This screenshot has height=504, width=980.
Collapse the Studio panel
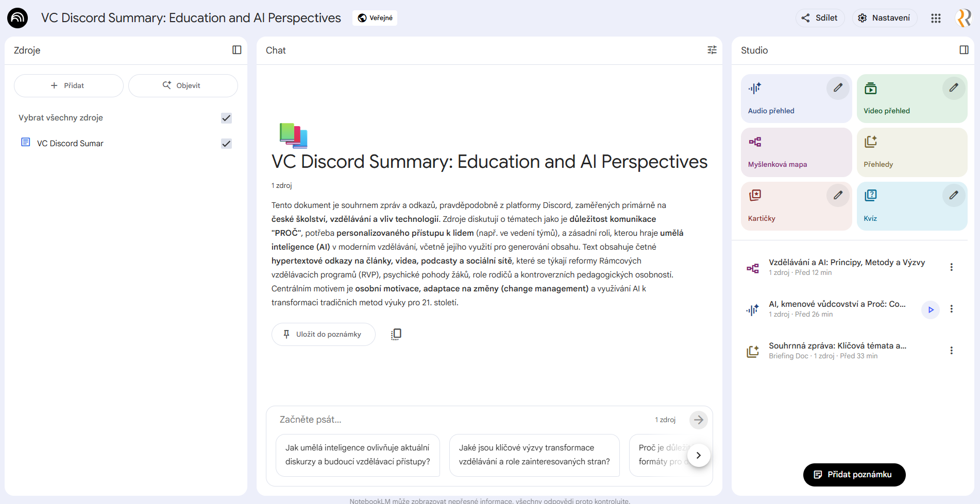[964, 50]
